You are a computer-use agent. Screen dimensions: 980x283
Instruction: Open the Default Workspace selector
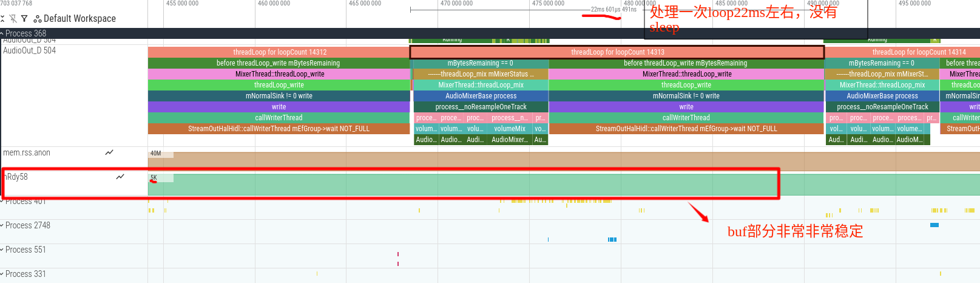[79, 19]
